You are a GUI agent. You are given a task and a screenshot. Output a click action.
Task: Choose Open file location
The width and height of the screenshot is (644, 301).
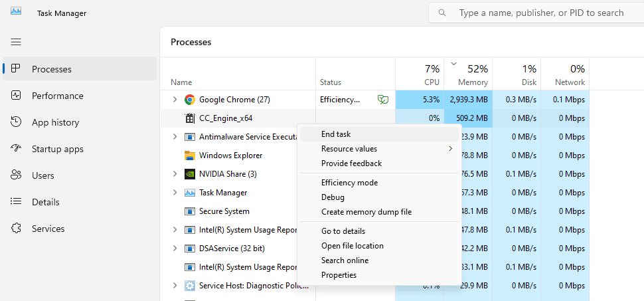pyautogui.click(x=379, y=246)
